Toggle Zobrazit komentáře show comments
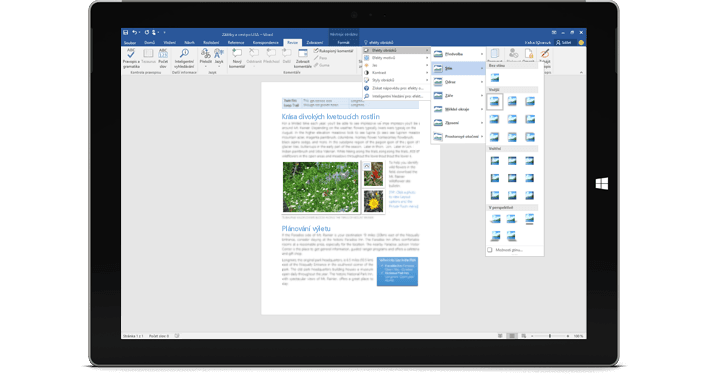The image size is (713, 374). pyautogui.click(x=303, y=59)
